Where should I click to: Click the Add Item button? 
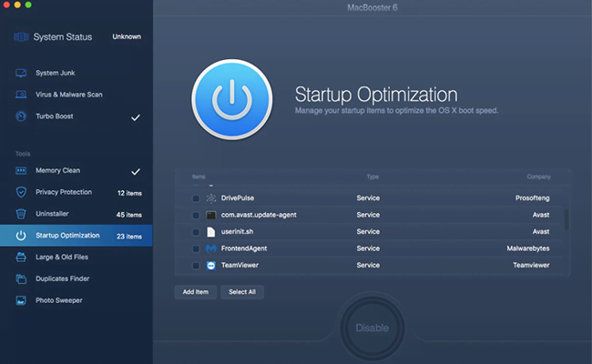click(x=196, y=292)
